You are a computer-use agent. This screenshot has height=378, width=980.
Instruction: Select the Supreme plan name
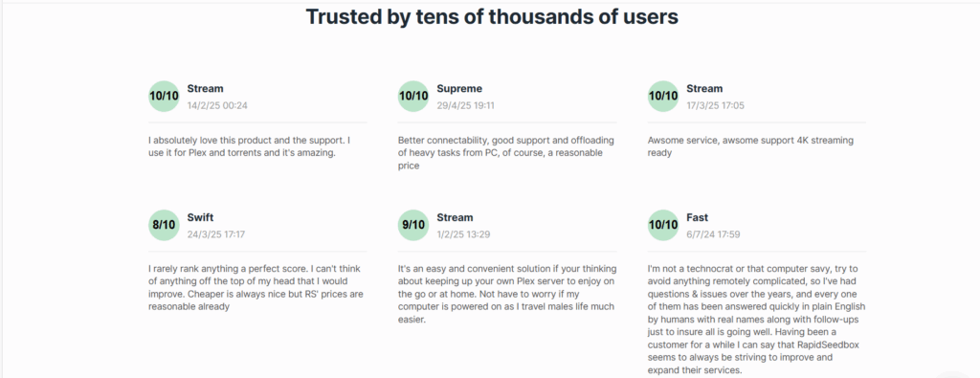(x=459, y=89)
